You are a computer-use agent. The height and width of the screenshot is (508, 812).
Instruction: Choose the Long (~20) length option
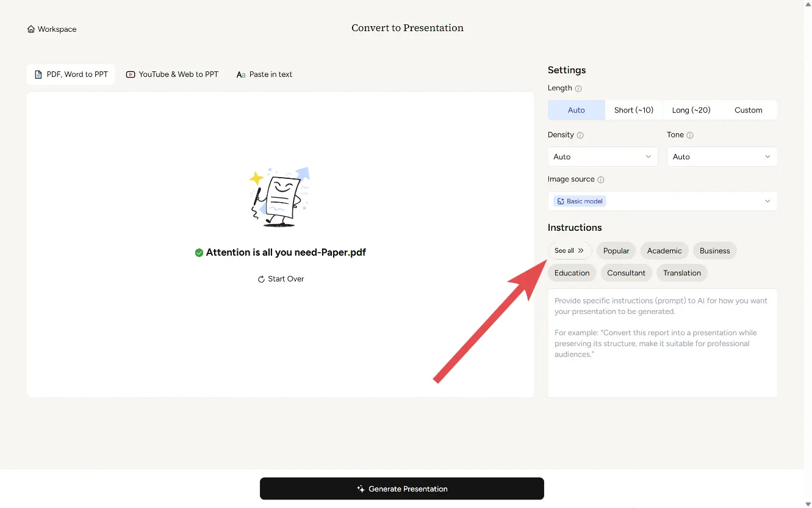coord(691,111)
